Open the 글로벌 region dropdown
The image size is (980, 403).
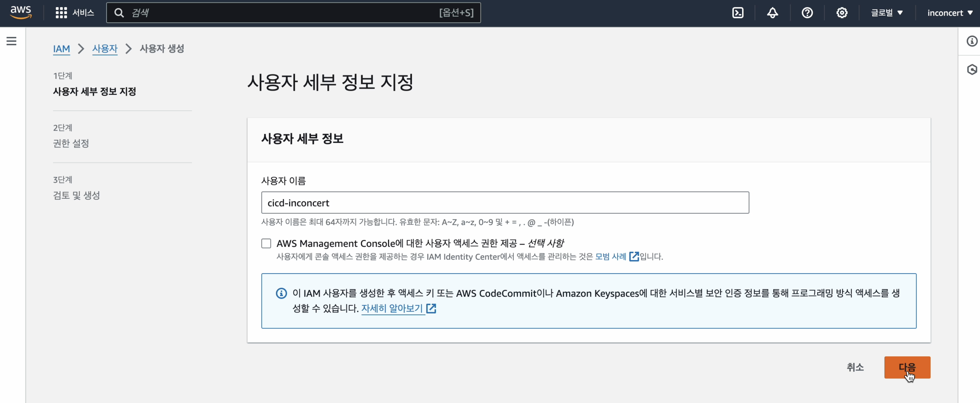pos(886,13)
